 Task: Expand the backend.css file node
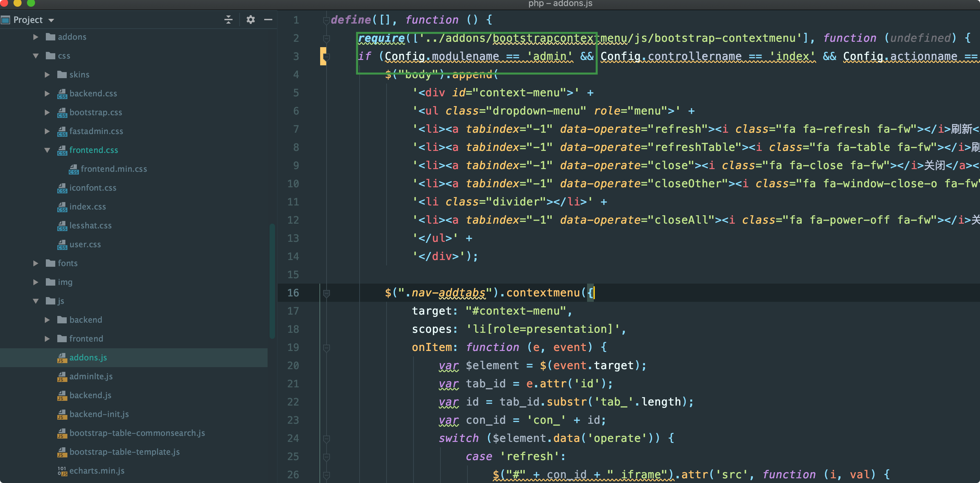point(47,94)
